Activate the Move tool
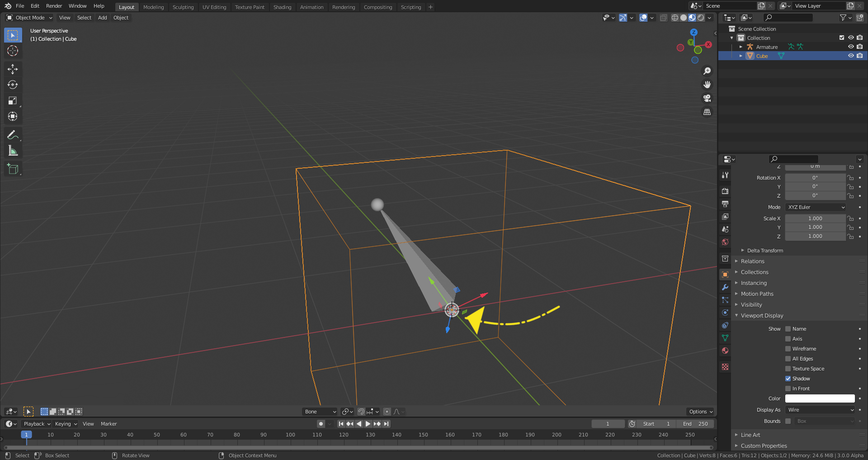Image resolution: width=868 pixels, height=460 pixels. point(13,69)
